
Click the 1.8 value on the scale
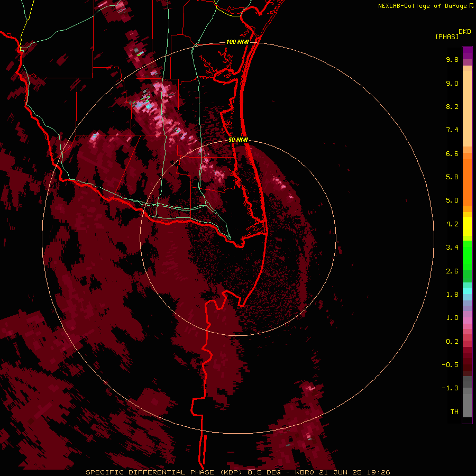pos(452,295)
